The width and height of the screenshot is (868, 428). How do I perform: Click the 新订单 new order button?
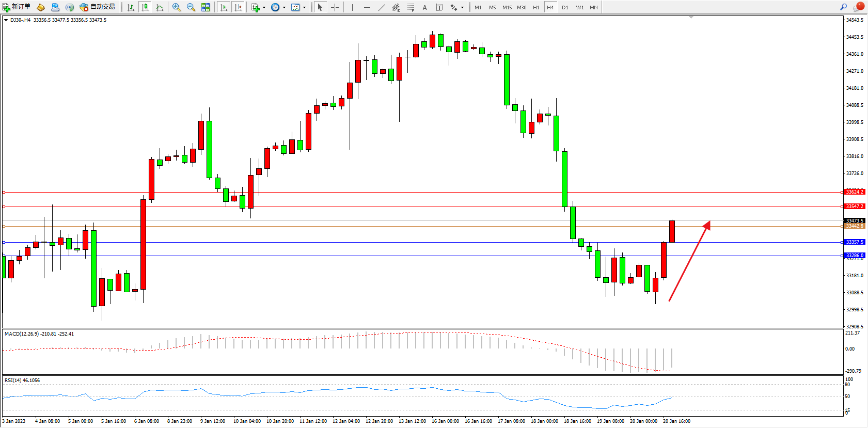(17, 7)
